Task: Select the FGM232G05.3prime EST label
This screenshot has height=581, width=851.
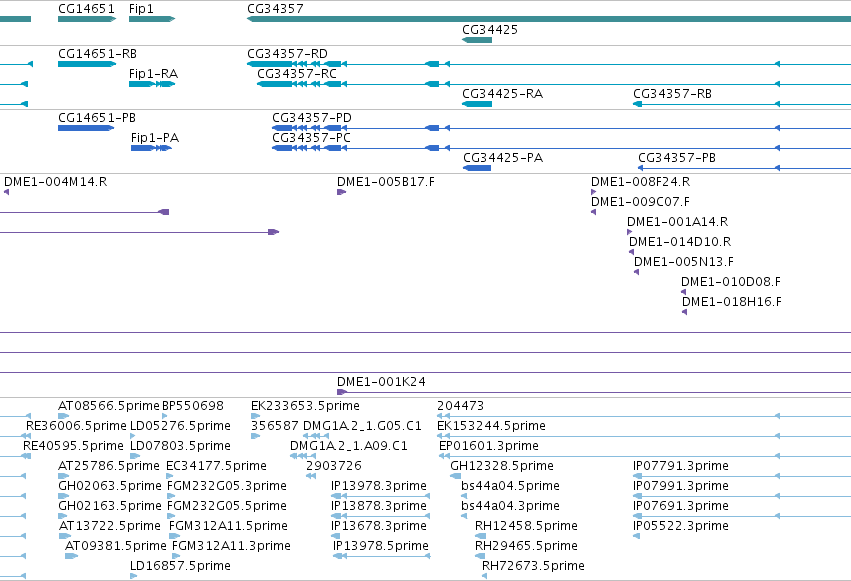Action: (227, 486)
